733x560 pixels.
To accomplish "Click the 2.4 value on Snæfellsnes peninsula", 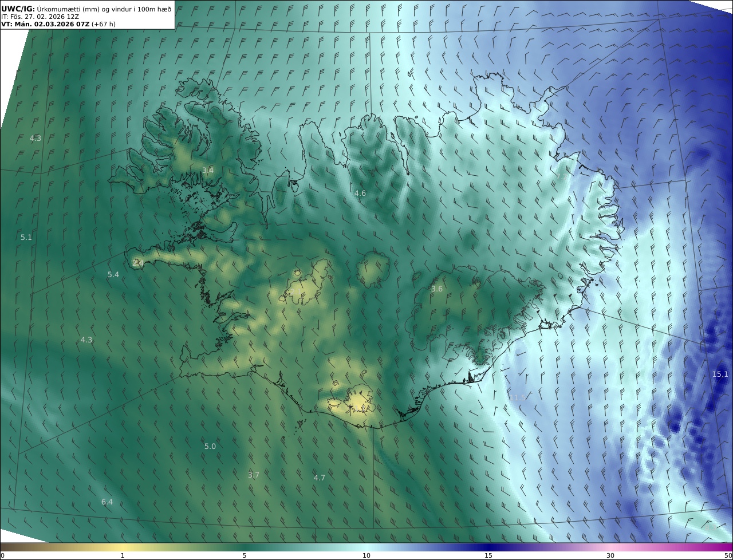I will tap(138, 263).
